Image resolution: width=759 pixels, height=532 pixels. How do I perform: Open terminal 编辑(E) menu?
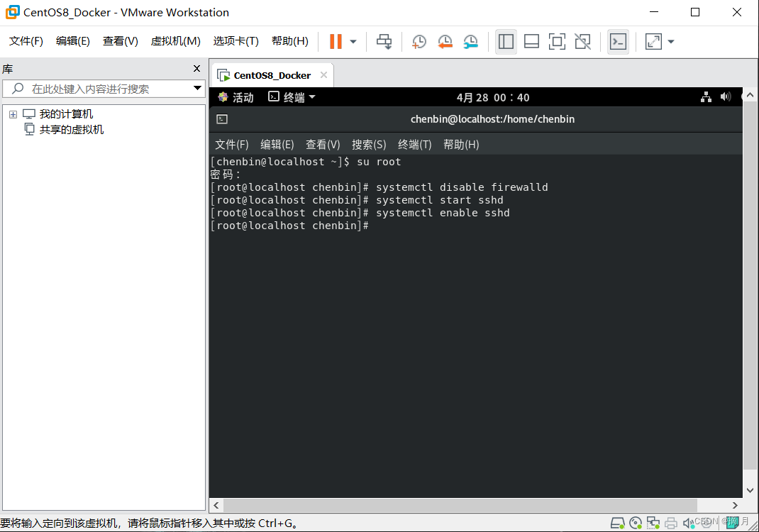coord(277,145)
